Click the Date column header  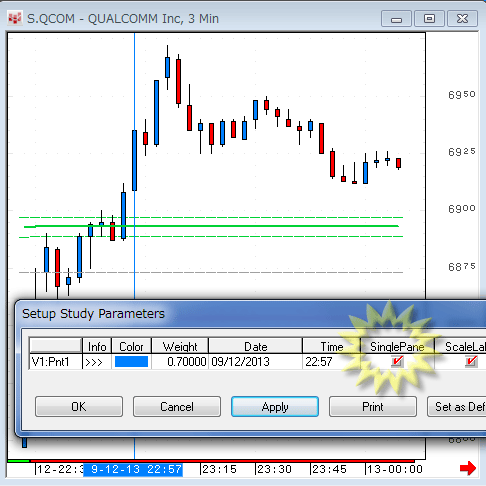tap(255, 346)
